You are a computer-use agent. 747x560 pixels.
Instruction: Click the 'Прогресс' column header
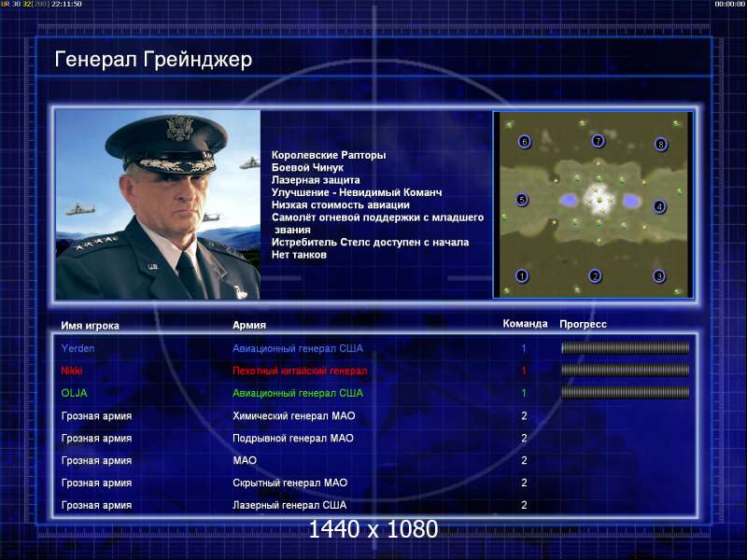[583, 324]
